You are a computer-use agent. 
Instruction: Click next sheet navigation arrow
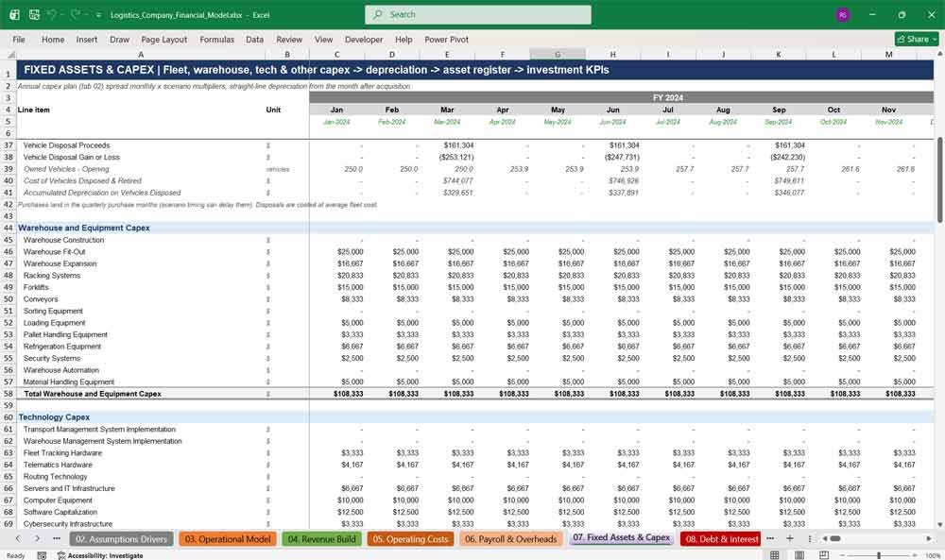click(38, 539)
